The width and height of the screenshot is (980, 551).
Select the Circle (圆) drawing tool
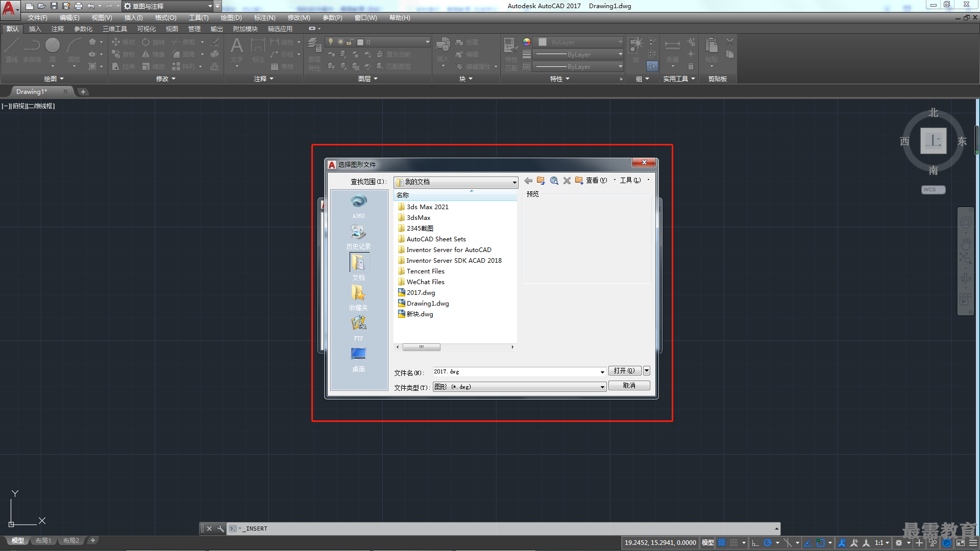53,50
